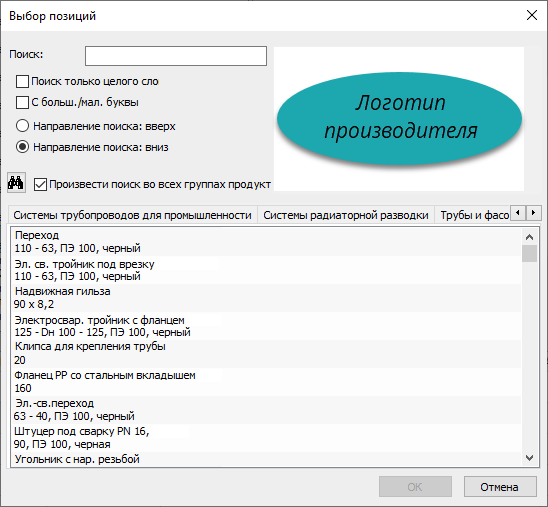Select Направление поиска: вверх option
The width and height of the screenshot is (548, 507).
click(x=22, y=126)
